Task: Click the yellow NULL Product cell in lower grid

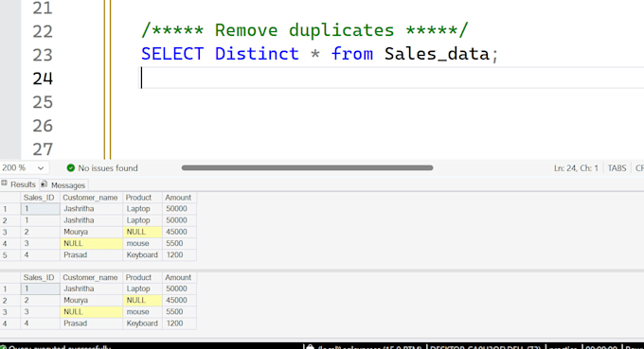Action: pos(142,300)
